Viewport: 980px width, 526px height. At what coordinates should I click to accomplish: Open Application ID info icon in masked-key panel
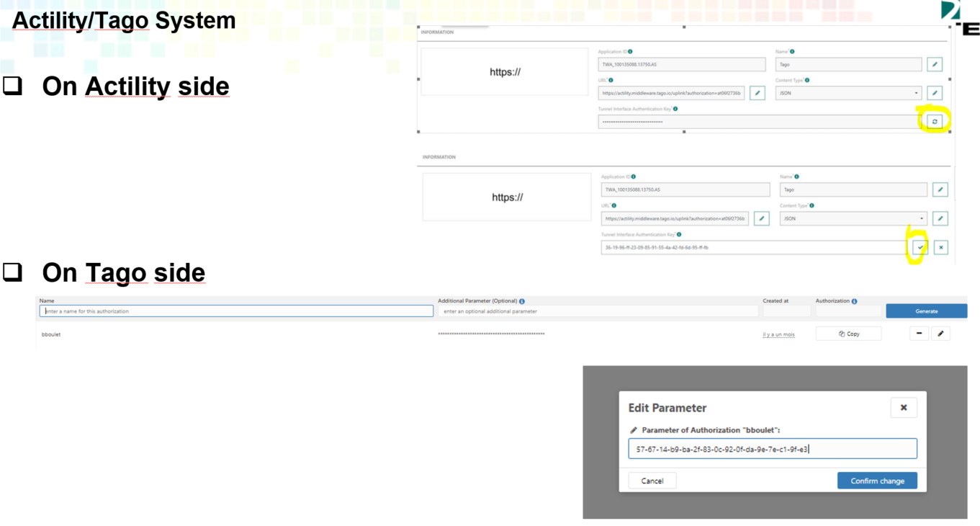click(631, 51)
